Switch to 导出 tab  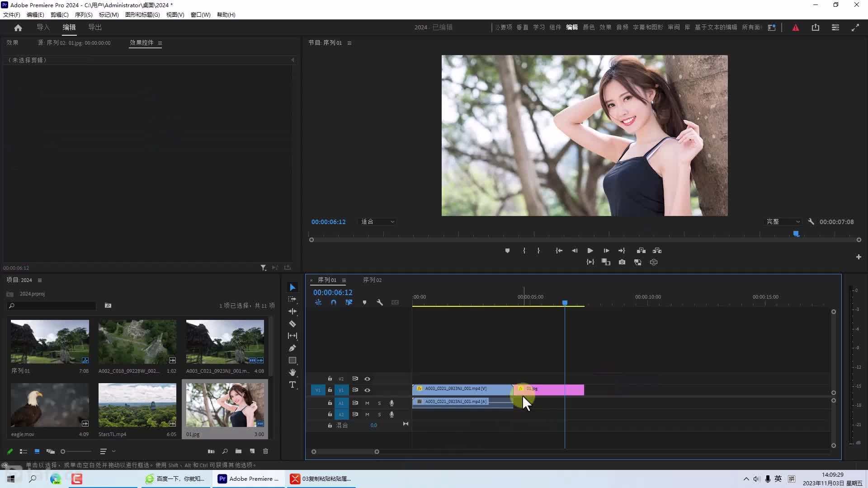(95, 28)
